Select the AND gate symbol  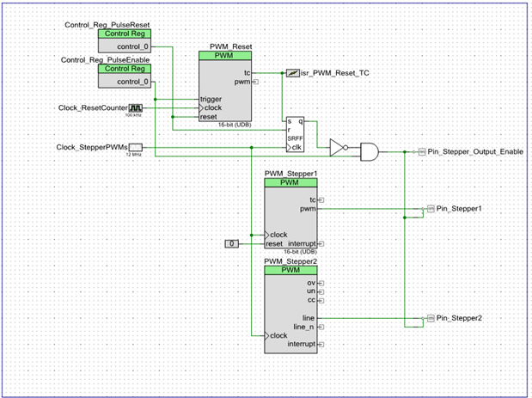[x=370, y=152]
